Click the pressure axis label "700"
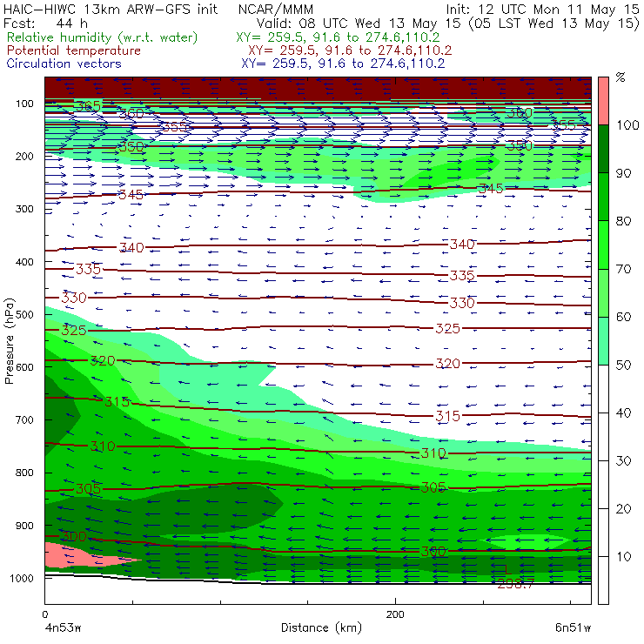The height and width of the screenshot is (644, 644). [24, 419]
